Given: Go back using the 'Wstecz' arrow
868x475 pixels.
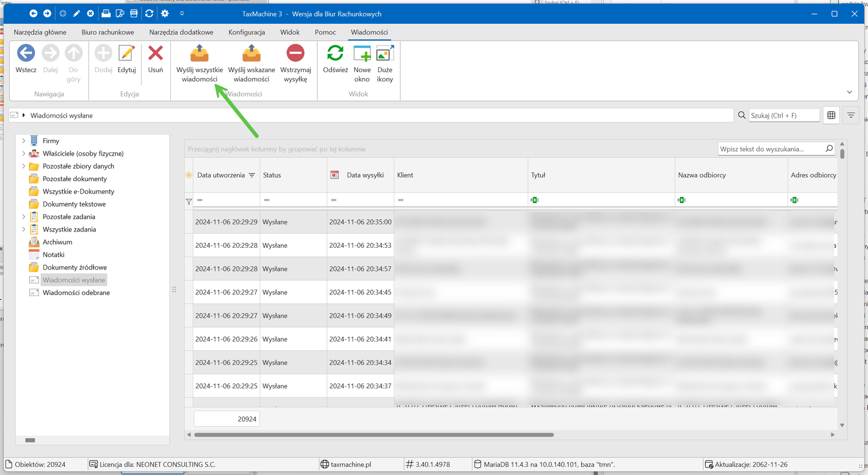Looking at the screenshot, I should [x=26, y=54].
